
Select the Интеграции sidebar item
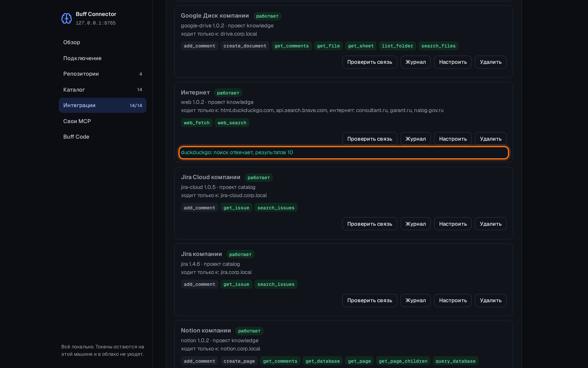[102, 105]
